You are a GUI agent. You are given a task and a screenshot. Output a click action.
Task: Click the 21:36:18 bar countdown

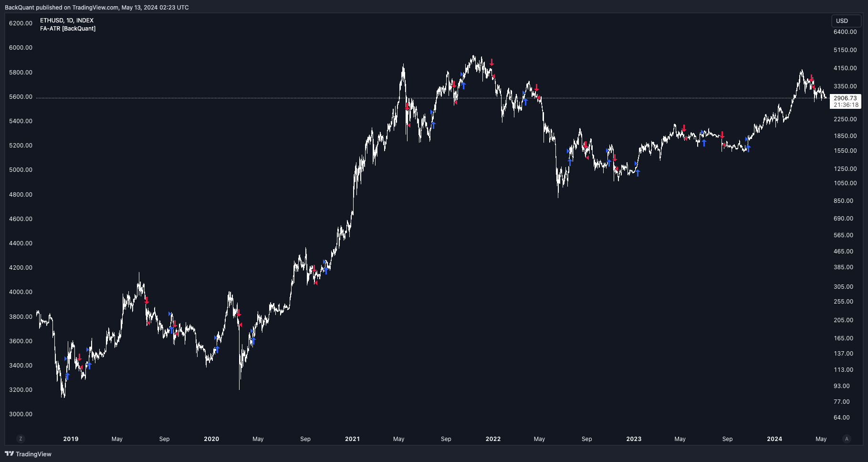[846, 105]
